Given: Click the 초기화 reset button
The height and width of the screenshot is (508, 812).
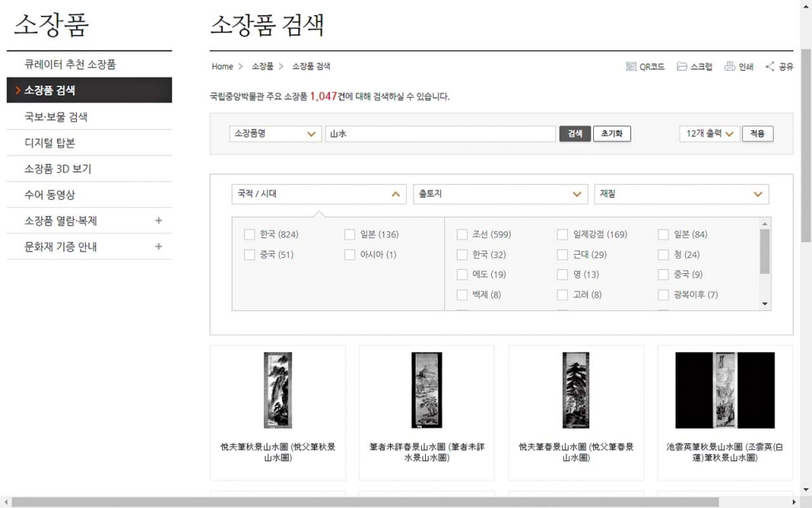Looking at the screenshot, I should click(611, 134).
